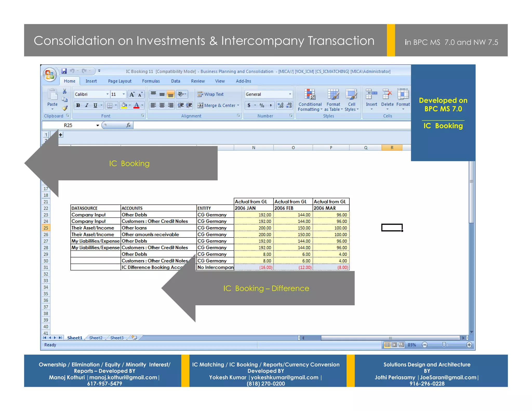Toggle the highlighted Bottom Align button

[x=171, y=94]
